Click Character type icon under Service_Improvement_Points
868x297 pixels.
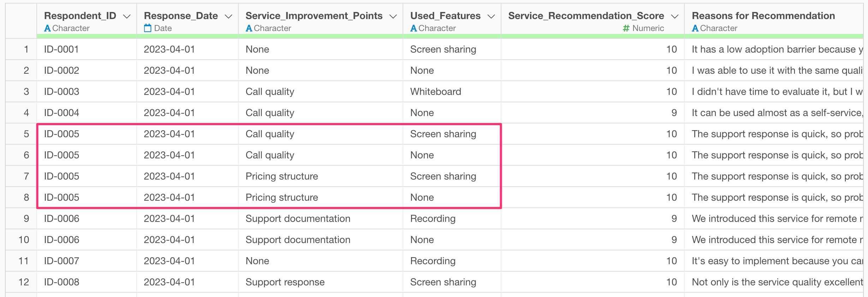(x=249, y=28)
